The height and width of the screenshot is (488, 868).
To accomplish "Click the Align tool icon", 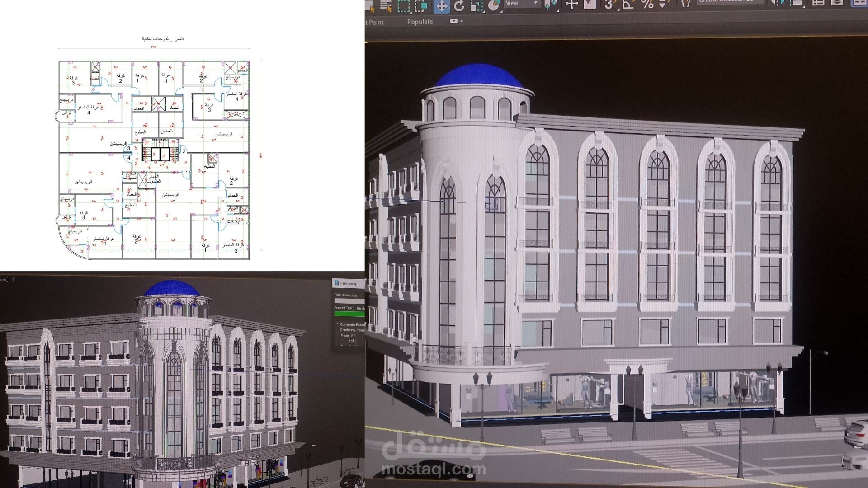I will coord(797,3).
